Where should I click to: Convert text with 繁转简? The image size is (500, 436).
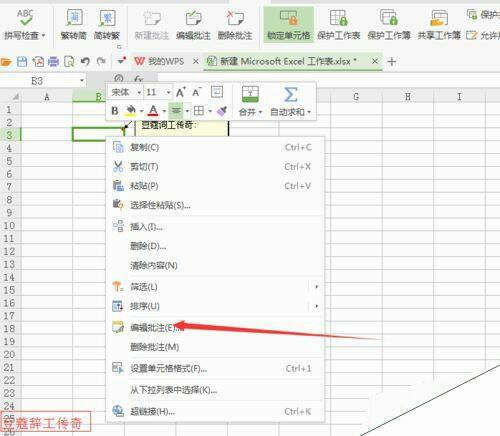point(74,25)
